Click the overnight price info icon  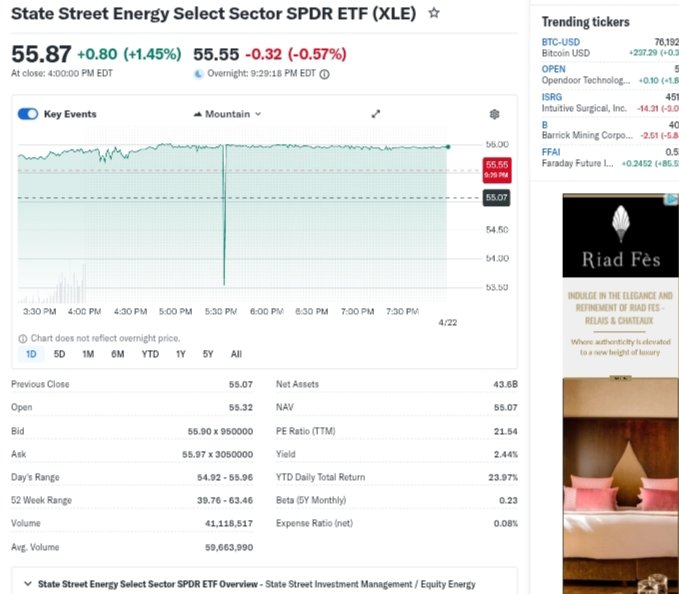(x=324, y=74)
